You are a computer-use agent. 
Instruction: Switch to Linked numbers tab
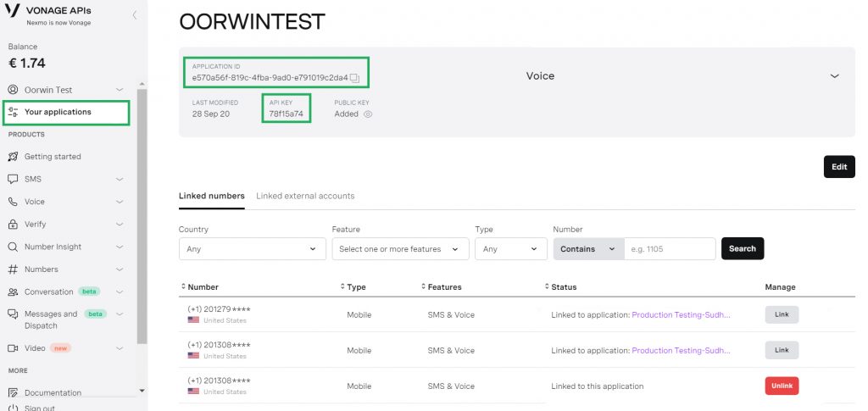click(x=211, y=196)
